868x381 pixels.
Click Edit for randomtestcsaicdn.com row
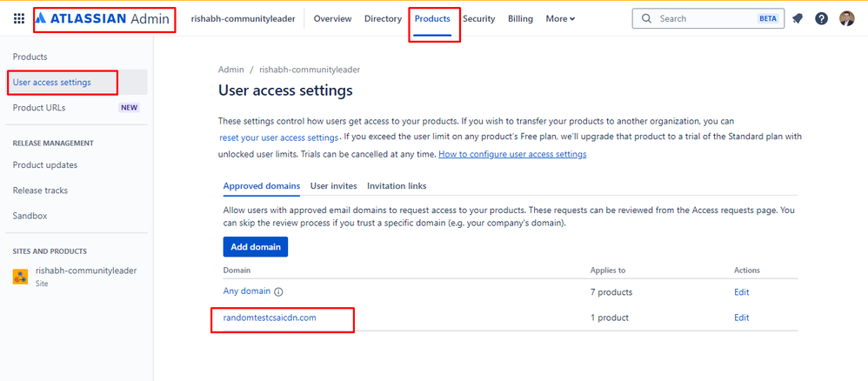point(741,317)
